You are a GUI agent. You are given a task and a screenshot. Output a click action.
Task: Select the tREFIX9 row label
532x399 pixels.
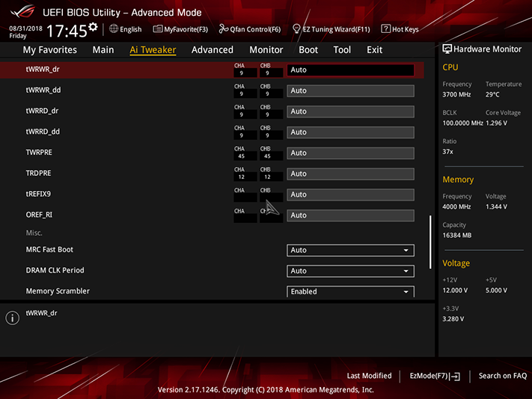(38, 194)
